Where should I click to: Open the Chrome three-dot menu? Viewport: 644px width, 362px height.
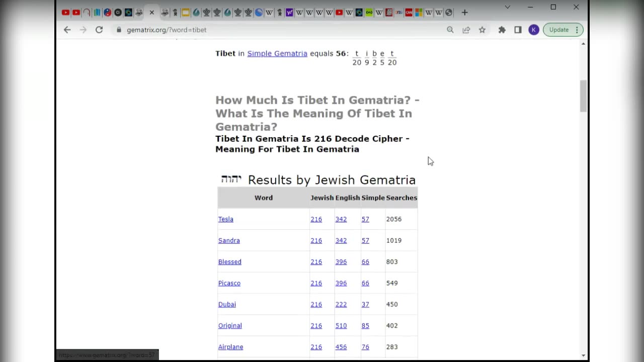[x=577, y=30]
